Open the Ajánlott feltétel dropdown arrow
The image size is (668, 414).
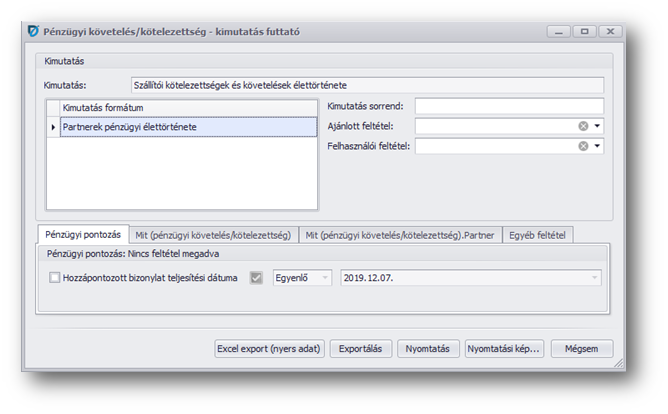pyautogui.click(x=597, y=126)
